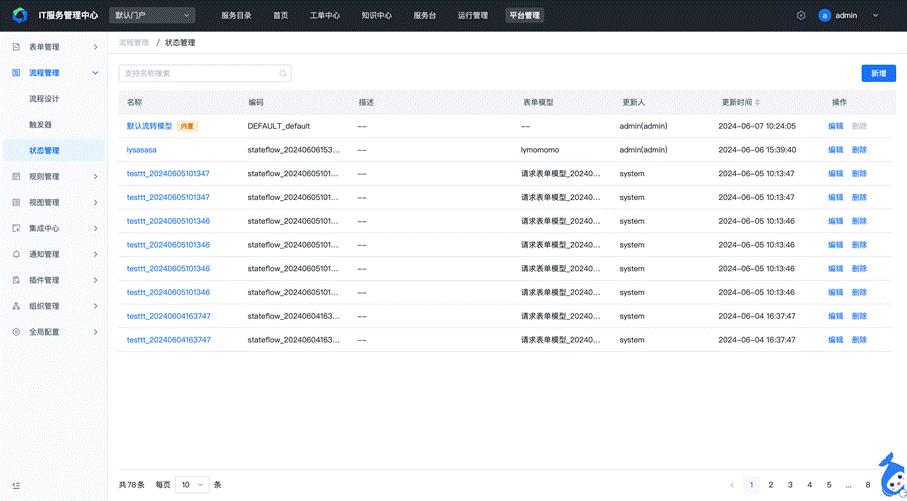Go to page 3
The image size is (907, 501).
click(790, 485)
